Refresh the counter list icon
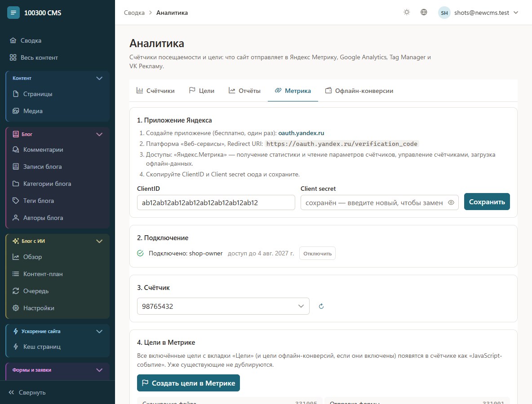This screenshot has width=532, height=404. click(321, 307)
